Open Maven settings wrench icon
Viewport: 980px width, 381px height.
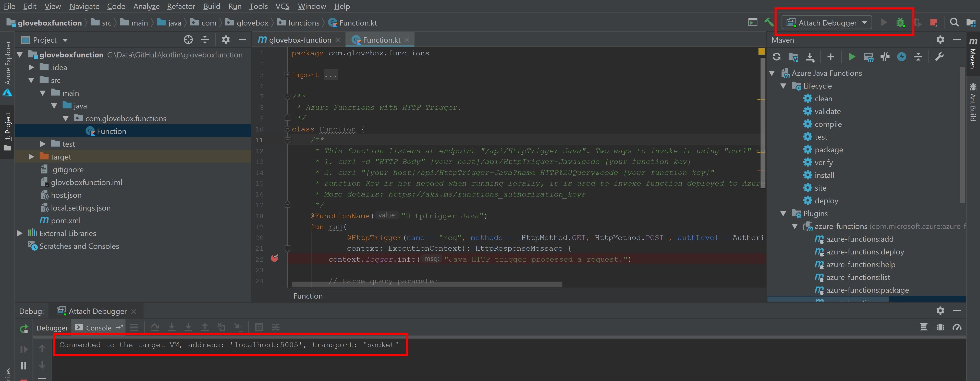(939, 57)
